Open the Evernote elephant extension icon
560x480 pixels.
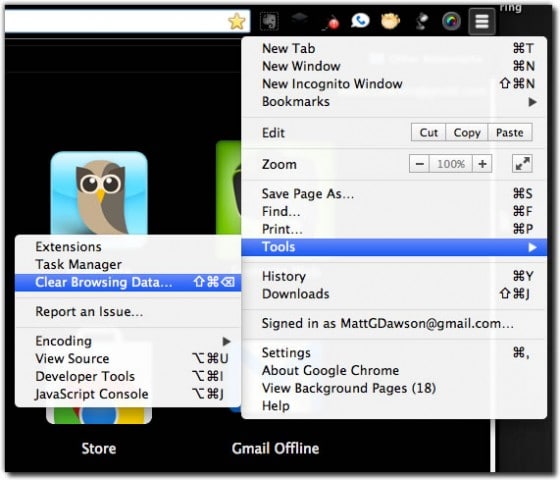pyautogui.click(x=269, y=22)
